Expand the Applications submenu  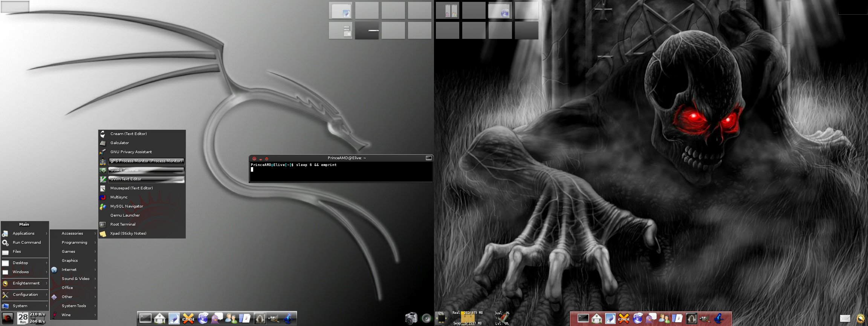click(x=25, y=234)
